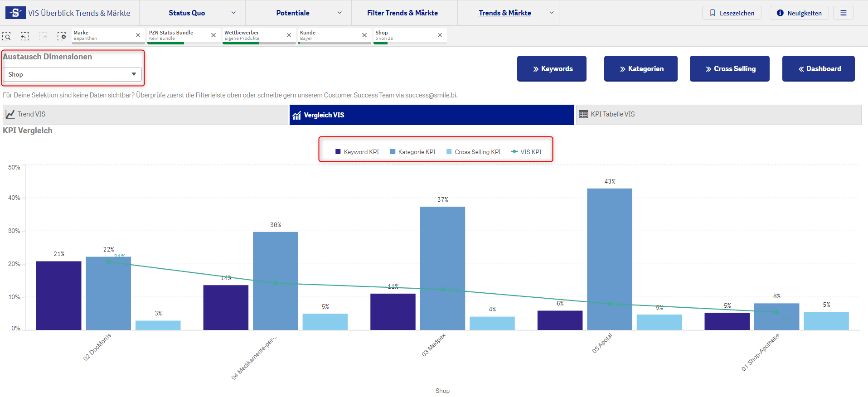Click the smile.bi logo icon
The image size is (868, 397).
pyautogui.click(x=15, y=13)
